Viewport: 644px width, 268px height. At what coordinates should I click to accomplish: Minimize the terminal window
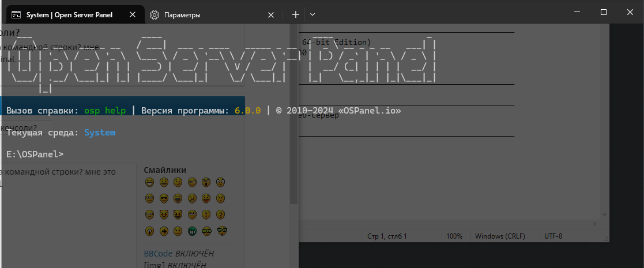click(x=577, y=12)
